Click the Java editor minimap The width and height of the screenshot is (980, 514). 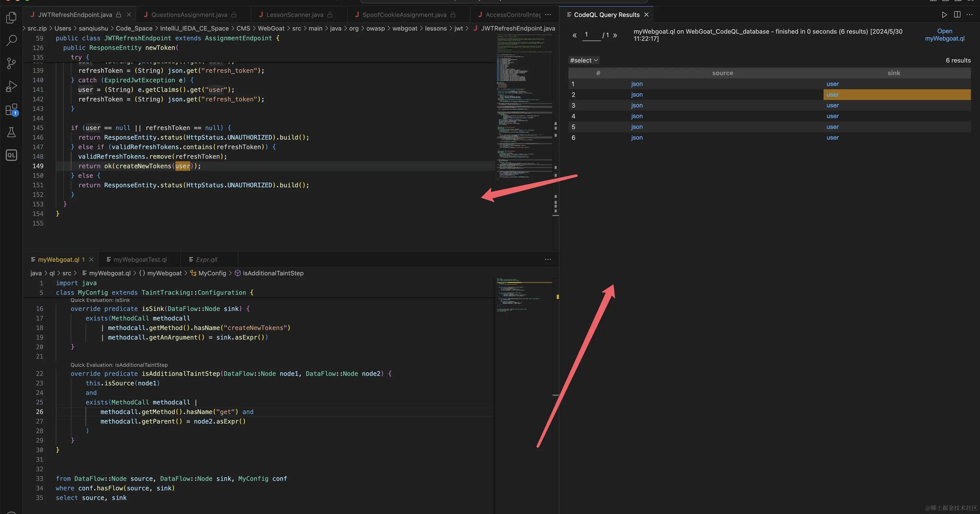pyautogui.click(x=524, y=107)
